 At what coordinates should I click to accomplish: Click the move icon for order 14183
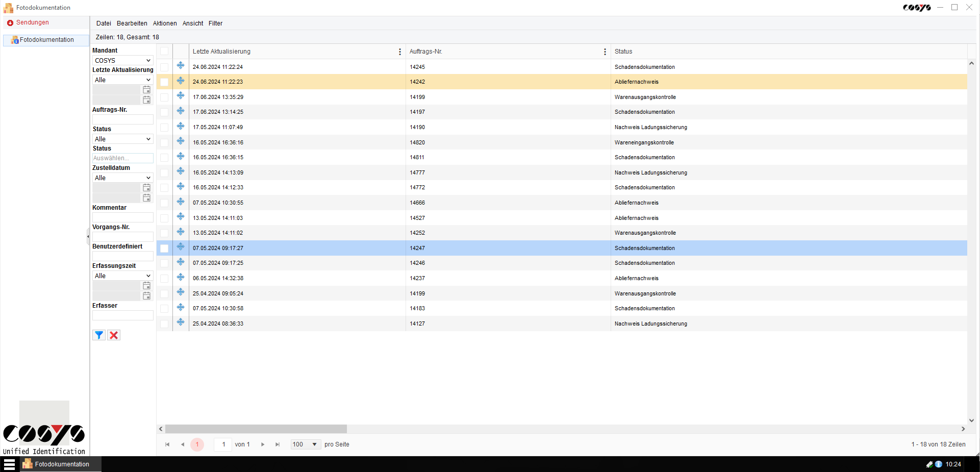point(181,307)
